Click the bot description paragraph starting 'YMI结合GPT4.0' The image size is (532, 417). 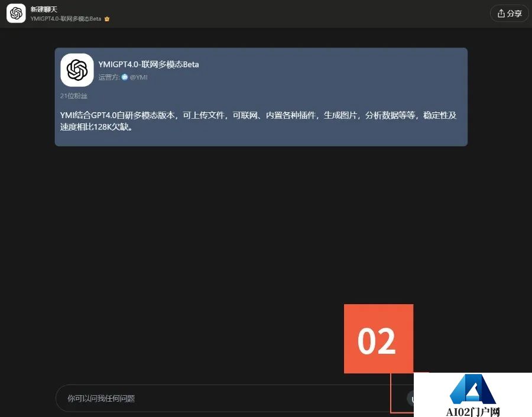click(258, 121)
